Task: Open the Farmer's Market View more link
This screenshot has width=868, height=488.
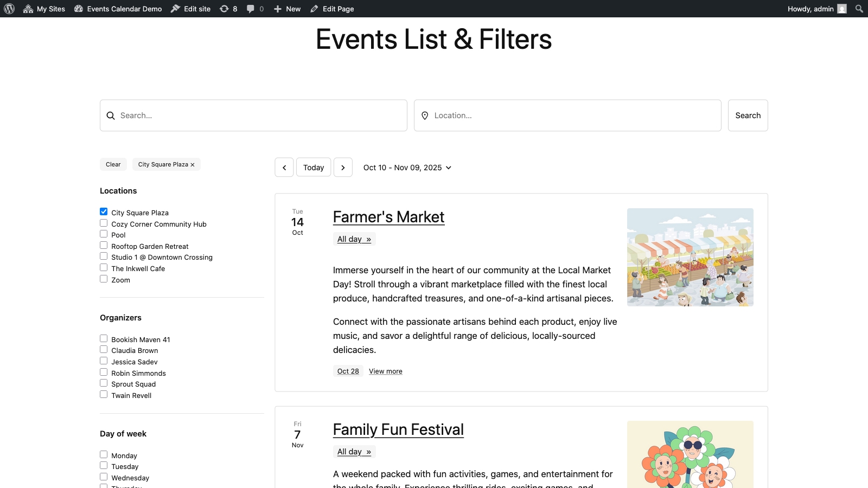Action: pos(386,371)
